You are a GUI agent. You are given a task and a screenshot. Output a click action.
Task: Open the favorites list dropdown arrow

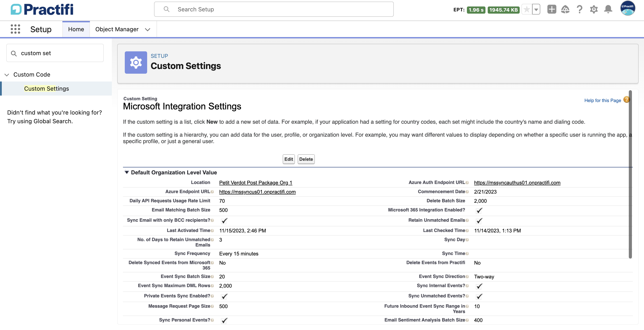536,9
